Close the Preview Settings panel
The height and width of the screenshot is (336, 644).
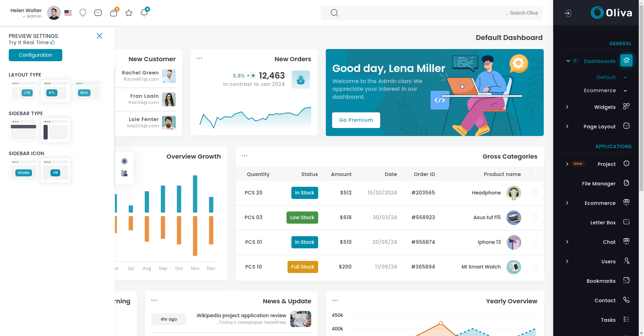[x=100, y=36]
